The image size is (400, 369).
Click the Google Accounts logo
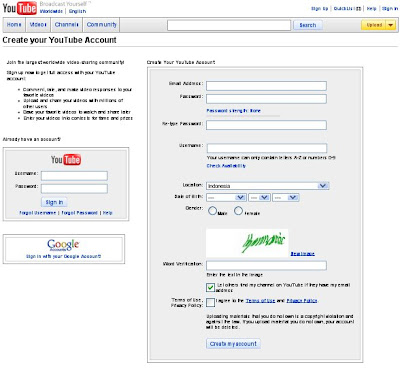click(x=63, y=245)
